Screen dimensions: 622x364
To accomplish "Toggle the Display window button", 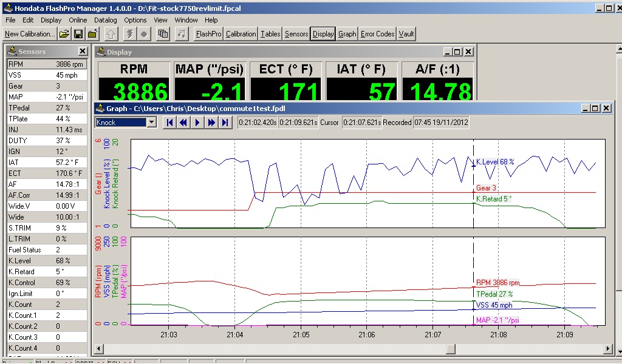I will [x=323, y=34].
